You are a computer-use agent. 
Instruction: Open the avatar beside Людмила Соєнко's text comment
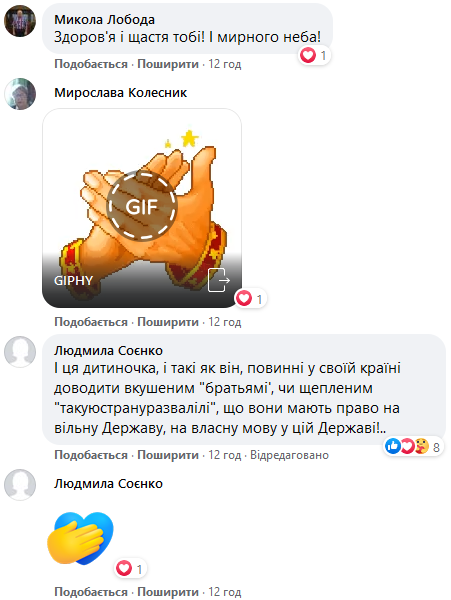point(20,352)
